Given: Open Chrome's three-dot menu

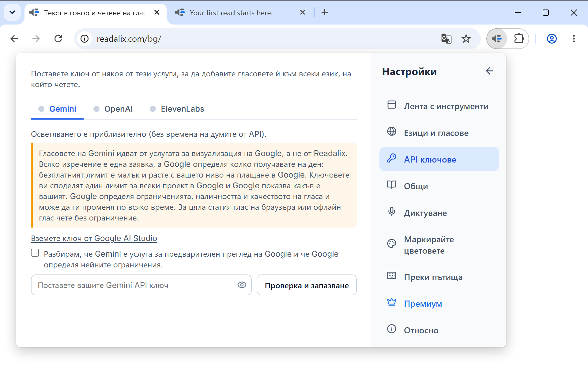Looking at the screenshot, I should tap(574, 39).
